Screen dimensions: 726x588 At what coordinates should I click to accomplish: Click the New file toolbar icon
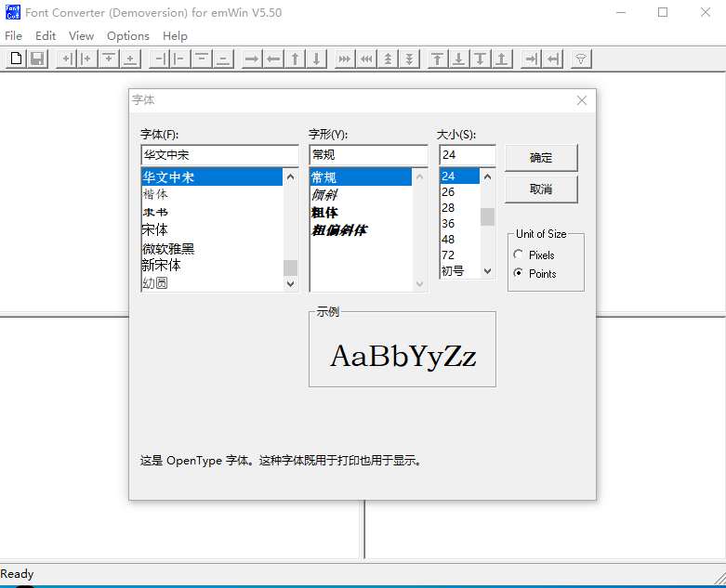(x=16, y=59)
